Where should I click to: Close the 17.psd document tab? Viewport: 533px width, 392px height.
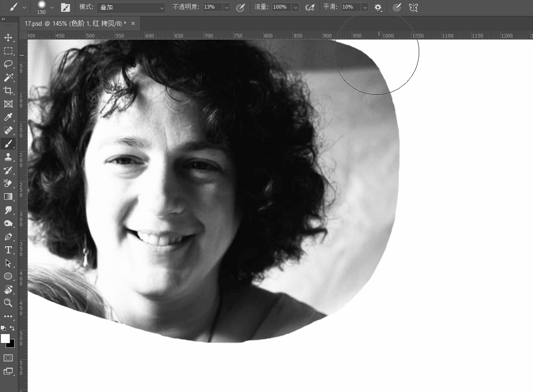pyautogui.click(x=133, y=24)
